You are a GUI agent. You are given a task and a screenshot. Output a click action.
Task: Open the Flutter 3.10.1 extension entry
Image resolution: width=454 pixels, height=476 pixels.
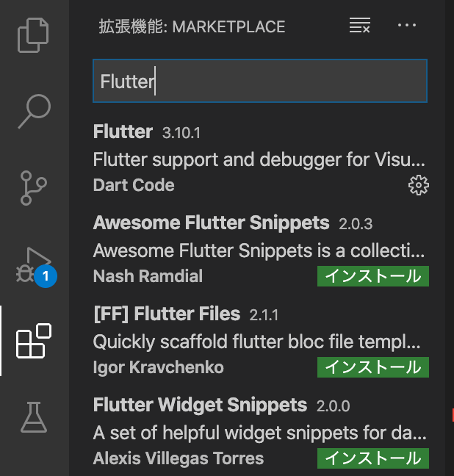click(261, 158)
